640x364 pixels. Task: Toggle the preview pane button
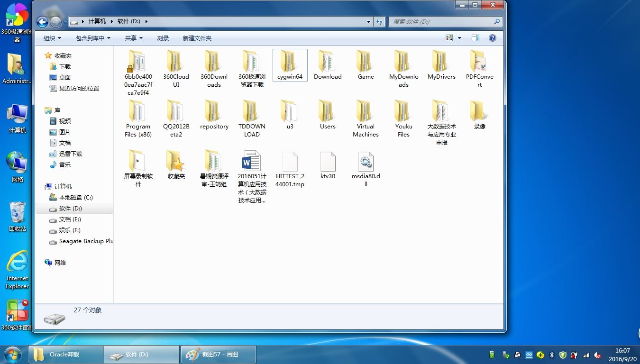click(475, 38)
